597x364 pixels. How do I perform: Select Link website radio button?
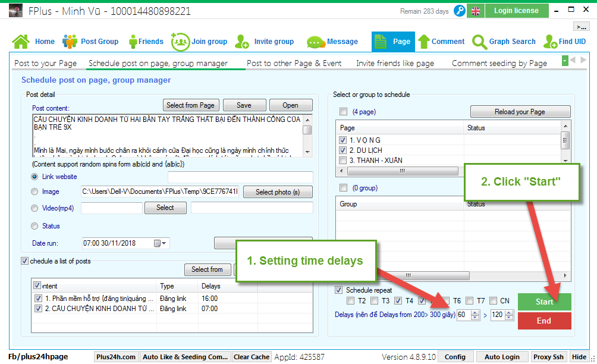(x=34, y=177)
